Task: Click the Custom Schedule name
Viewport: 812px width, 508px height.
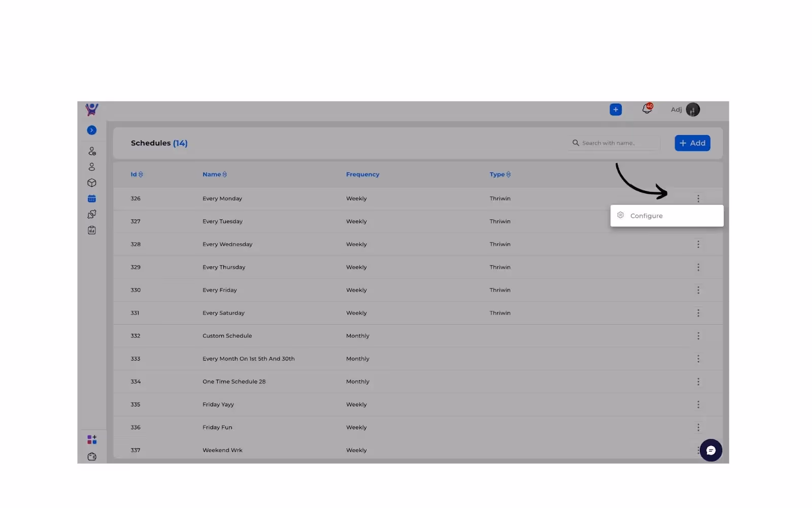Action: tap(227, 336)
